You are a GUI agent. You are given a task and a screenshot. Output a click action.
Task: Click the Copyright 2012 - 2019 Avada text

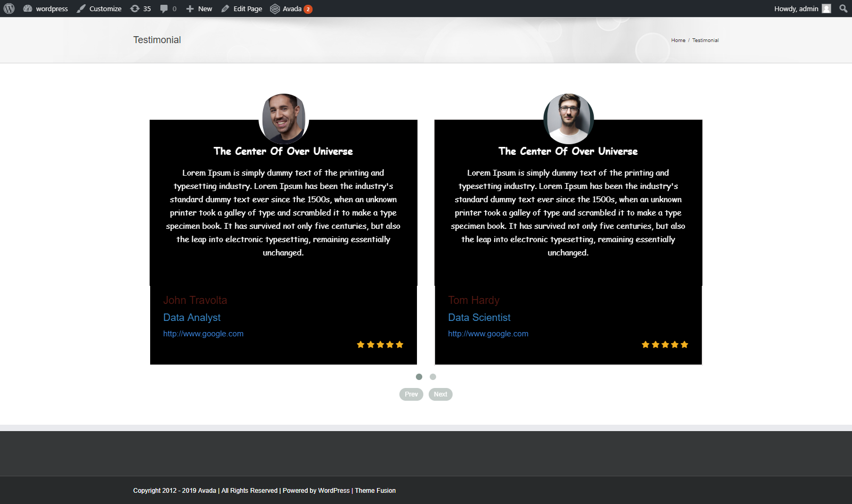click(x=175, y=491)
